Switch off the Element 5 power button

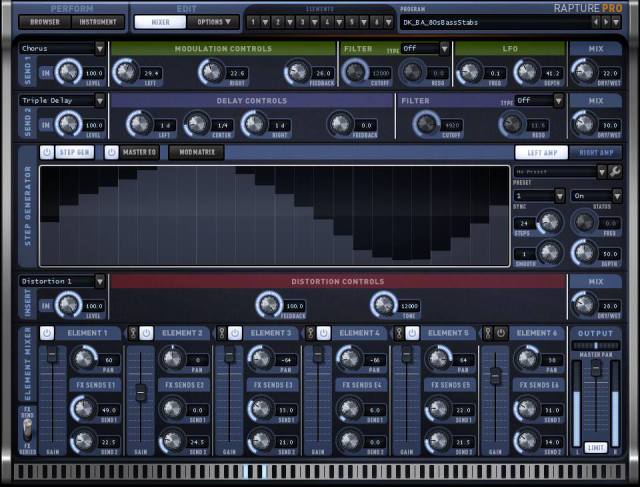click(412, 333)
